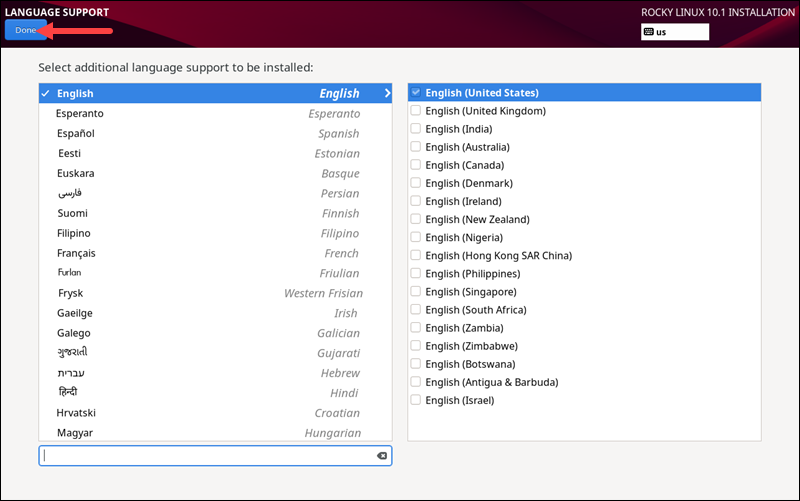
Task: Pick Hrvatski (Croatian)
Action: (215, 413)
